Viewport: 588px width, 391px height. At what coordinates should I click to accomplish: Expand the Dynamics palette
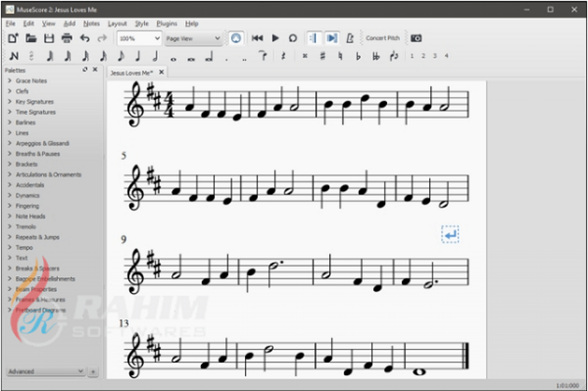pyautogui.click(x=28, y=195)
